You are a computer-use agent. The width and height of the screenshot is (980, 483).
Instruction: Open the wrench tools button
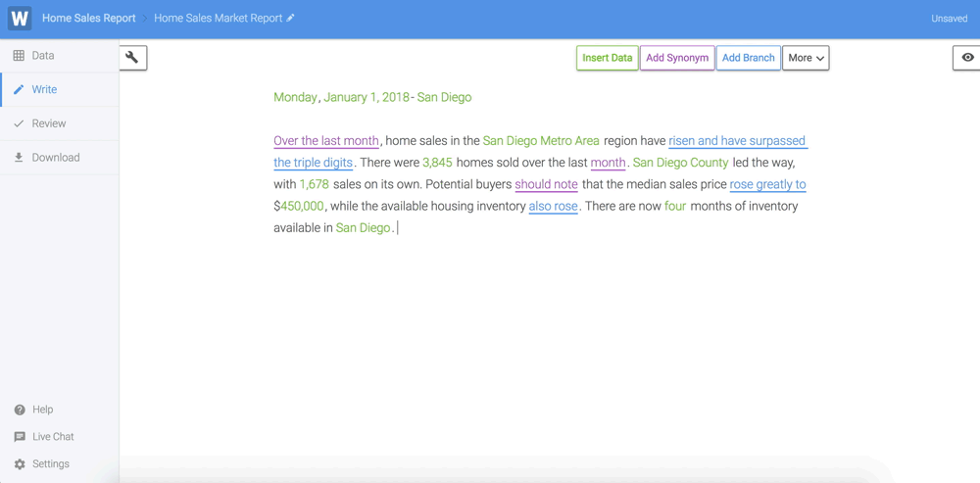pyautogui.click(x=132, y=58)
